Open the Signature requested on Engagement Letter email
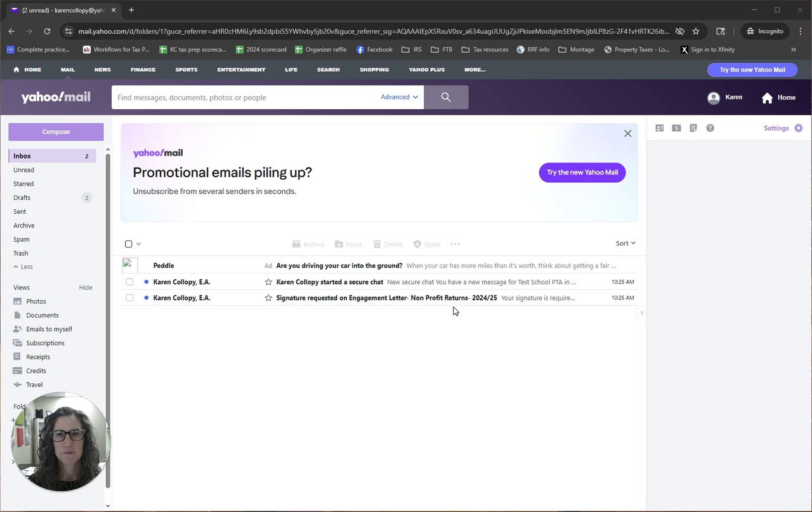812x512 pixels. (379, 298)
